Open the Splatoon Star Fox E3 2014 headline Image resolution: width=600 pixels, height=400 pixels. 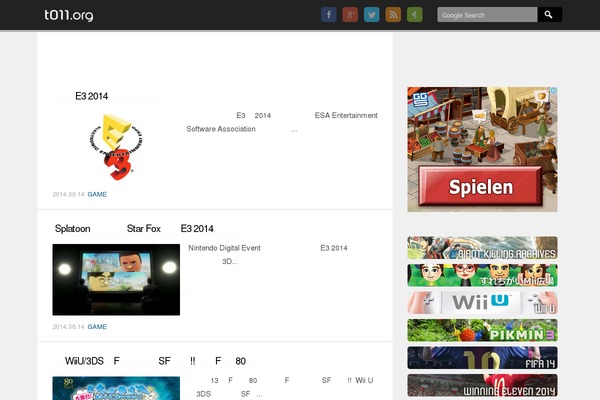134,229
